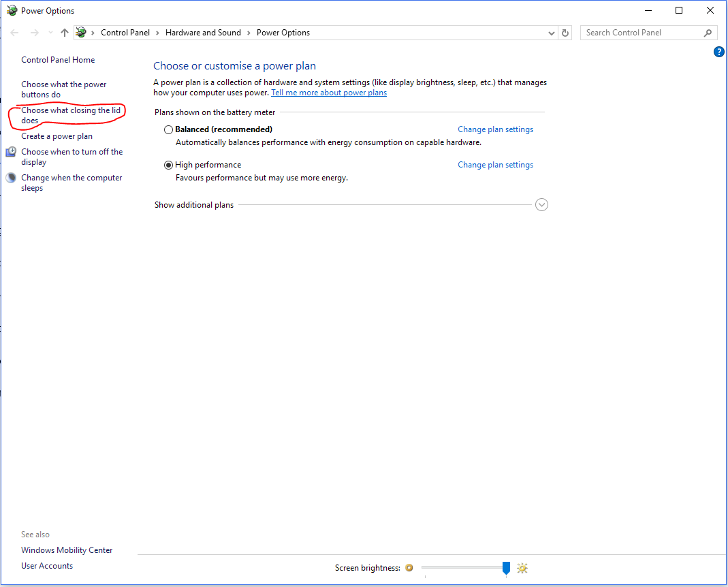728x587 pixels.
Task: Click the screen brightness slider thumb
Action: click(506, 568)
